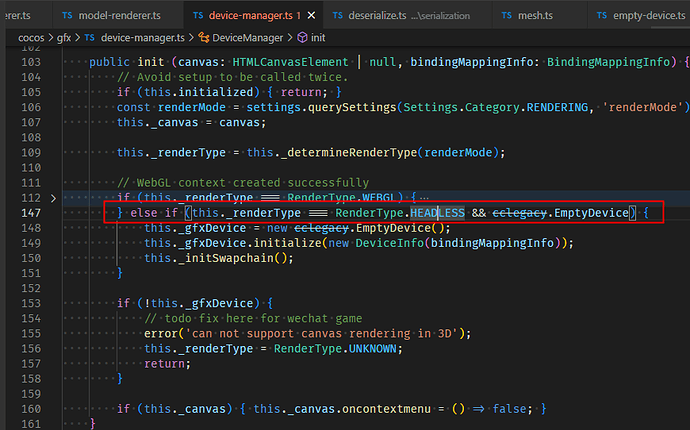690x430 pixels.
Task: Click the TS icon on empty-device.ts tab
Action: coord(602,15)
